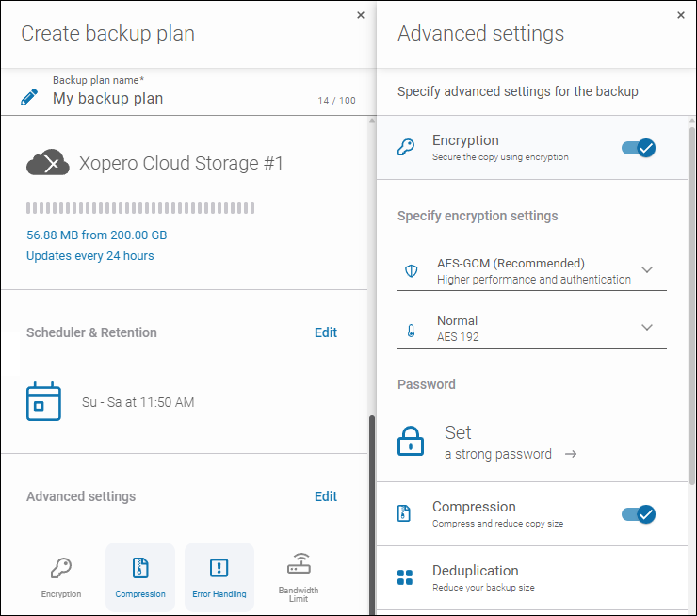Click '56.88 MB from 200.00 GB' link
The image size is (697, 616).
96,235
